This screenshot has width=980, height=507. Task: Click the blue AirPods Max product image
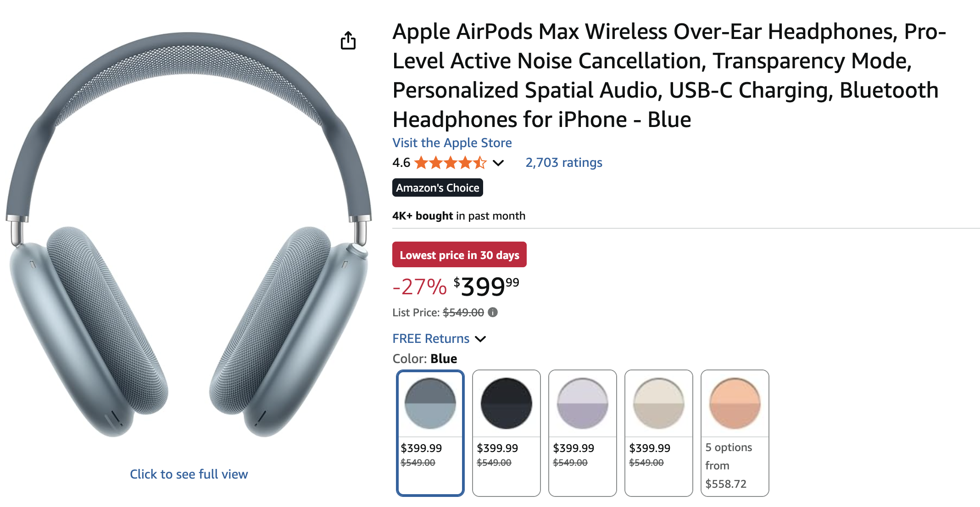pyautogui.click(x=189, y=234)
